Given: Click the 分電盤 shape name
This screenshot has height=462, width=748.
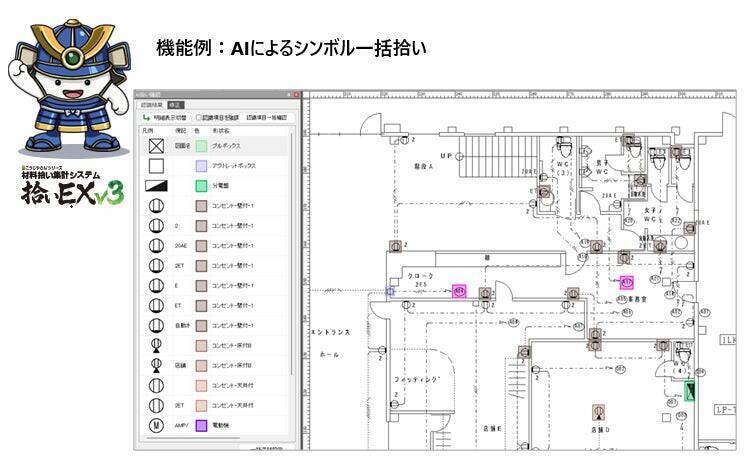Looking at the screenshot, I should pos(220,186).
